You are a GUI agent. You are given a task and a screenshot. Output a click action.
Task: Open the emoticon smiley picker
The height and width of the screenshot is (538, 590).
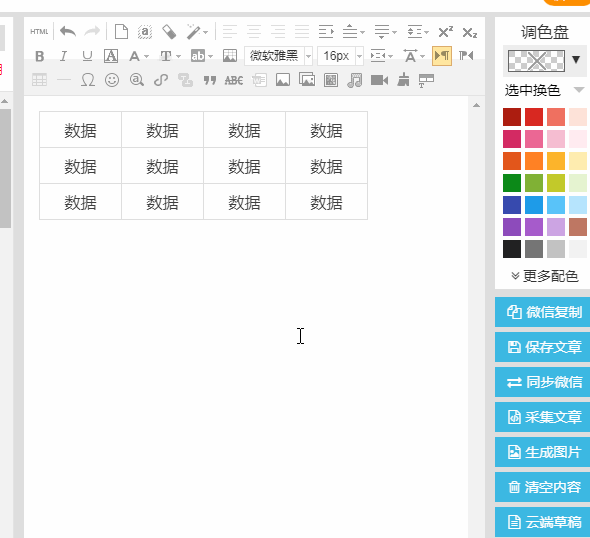(112, 80)
